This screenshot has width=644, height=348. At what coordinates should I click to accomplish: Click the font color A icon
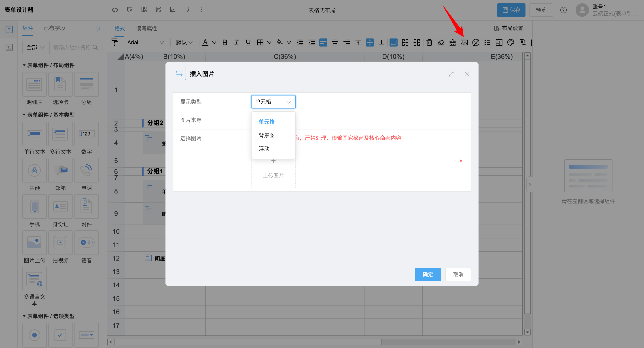[x=205, y=42]
